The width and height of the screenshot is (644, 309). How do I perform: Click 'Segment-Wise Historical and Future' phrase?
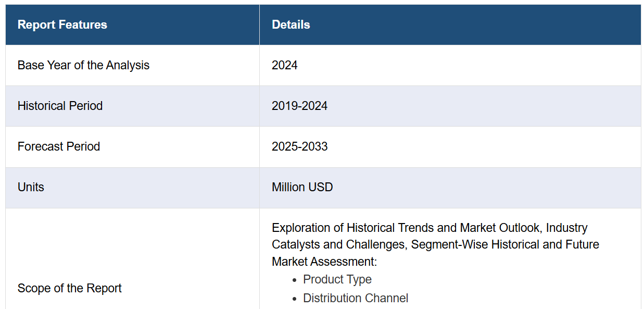click(x=505, y=244)
